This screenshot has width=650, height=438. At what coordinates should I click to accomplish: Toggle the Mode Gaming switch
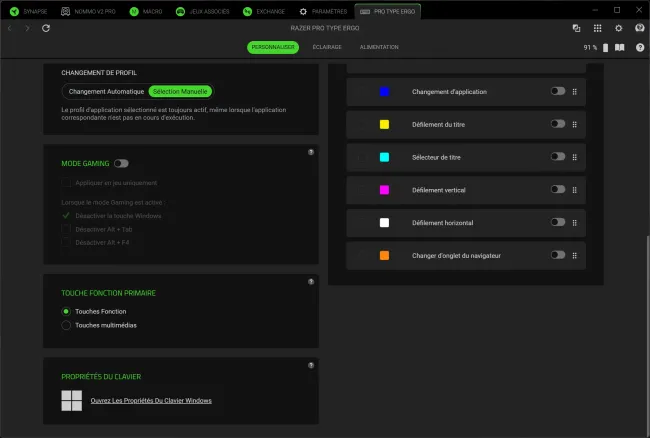121,164
